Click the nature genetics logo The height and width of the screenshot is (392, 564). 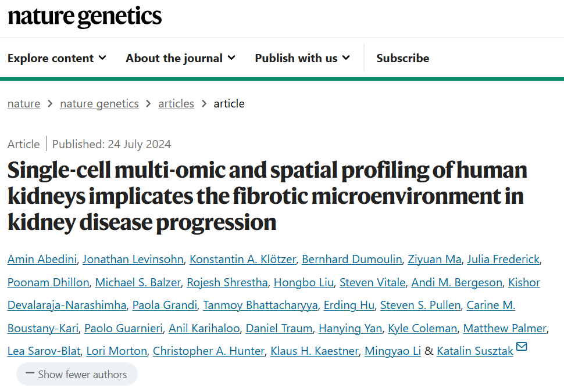(85, 17)
